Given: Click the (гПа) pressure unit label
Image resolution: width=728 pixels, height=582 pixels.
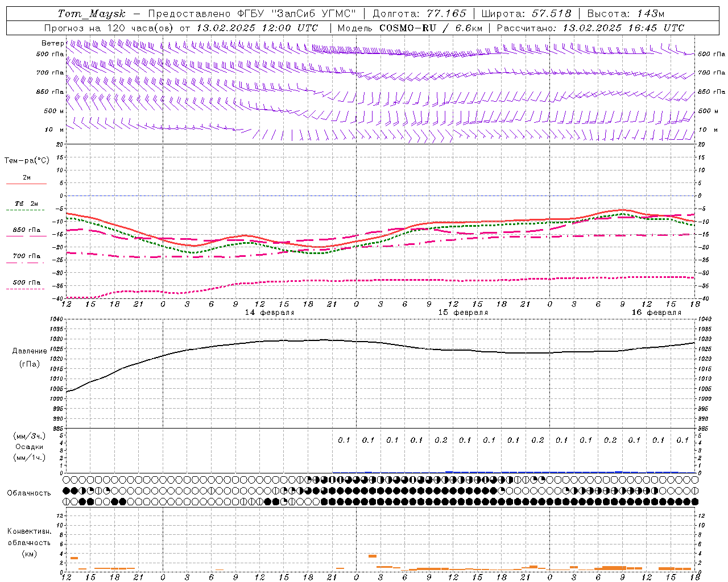Looking at the screenshot, I should (x=29, y=364).
